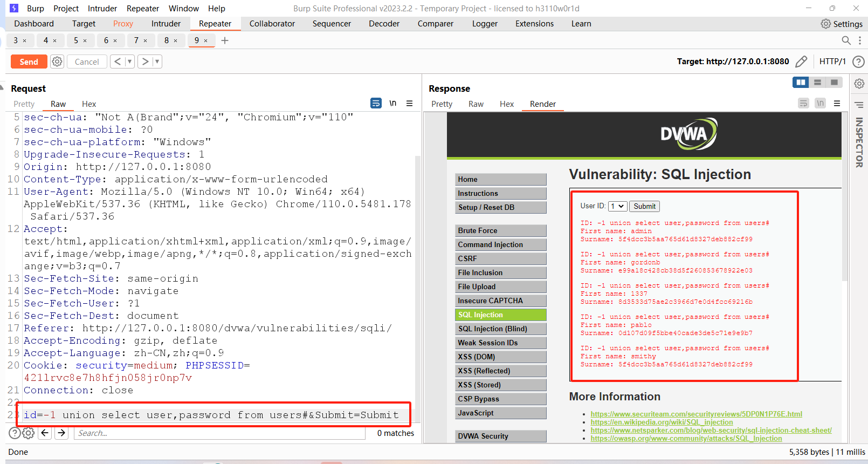Open search settings gear at bottom
The height and width of the screenshot is (464, 868).
[29, 433]
